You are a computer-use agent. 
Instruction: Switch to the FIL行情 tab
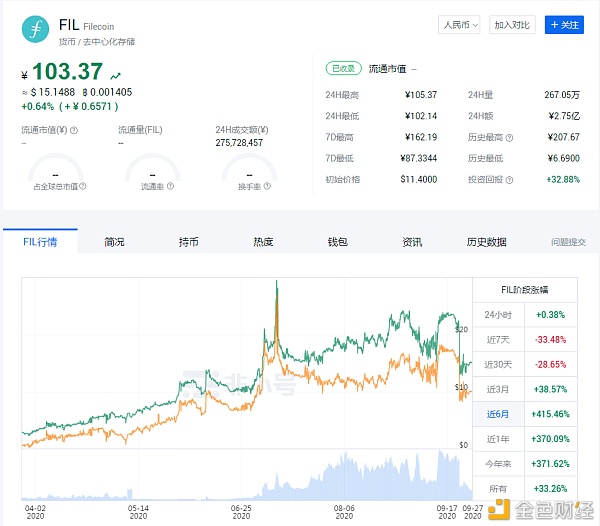point(40,241)
